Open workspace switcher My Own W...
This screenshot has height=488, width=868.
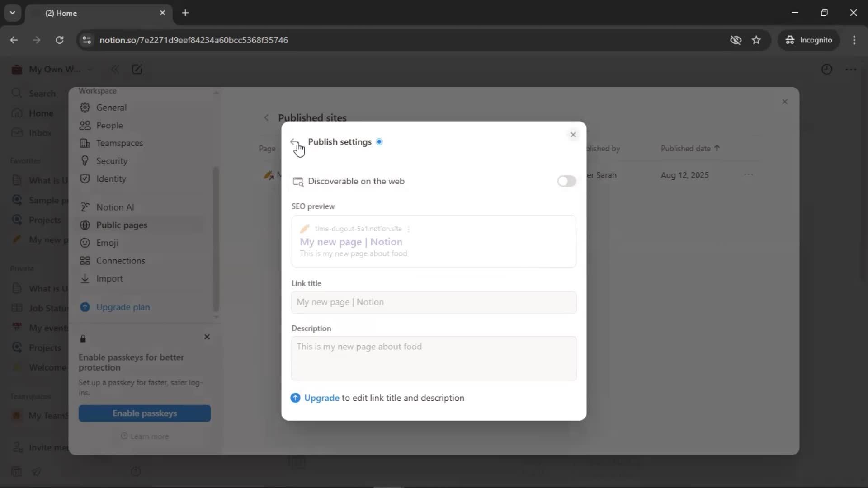[52, 70]
